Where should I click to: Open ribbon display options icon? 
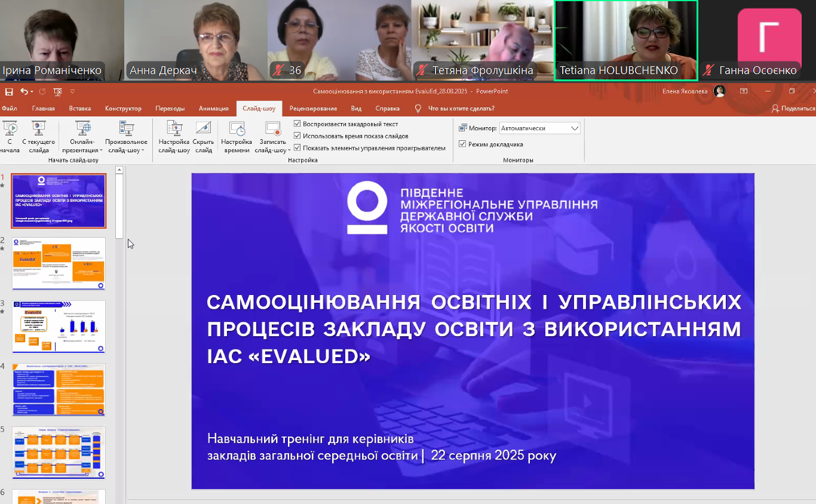[744, 91]
